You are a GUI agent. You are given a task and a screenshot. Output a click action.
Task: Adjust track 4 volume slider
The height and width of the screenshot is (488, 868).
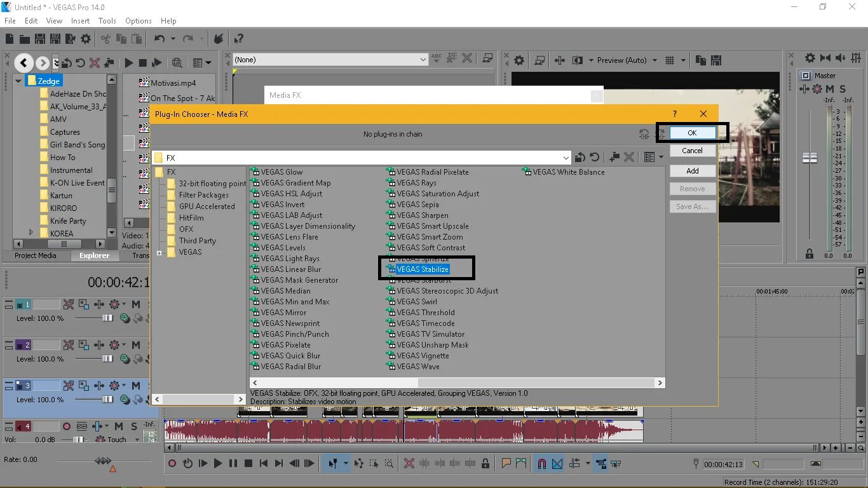coord(79,439)
